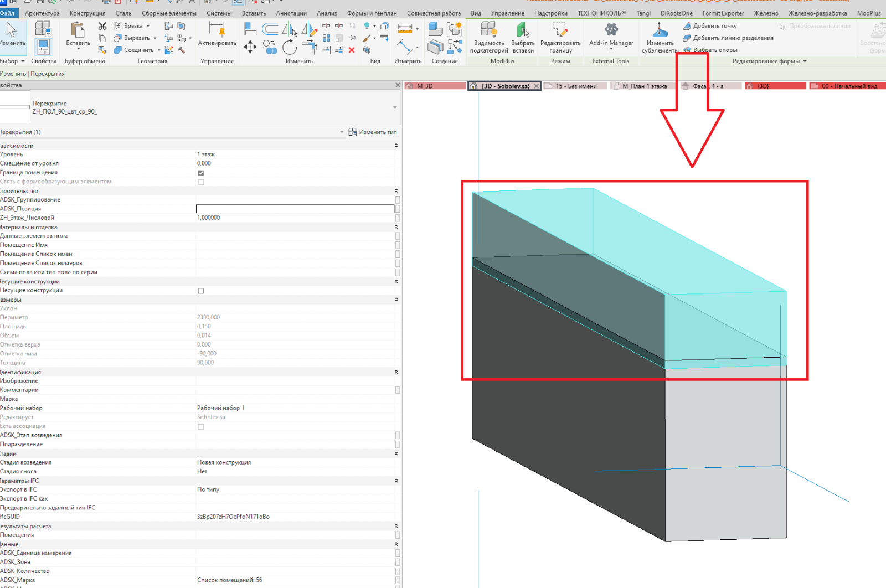The height and width of the screenshot is (588, 886).
Task: Select the Move cross-arrows tool
Action: [250, 47]
